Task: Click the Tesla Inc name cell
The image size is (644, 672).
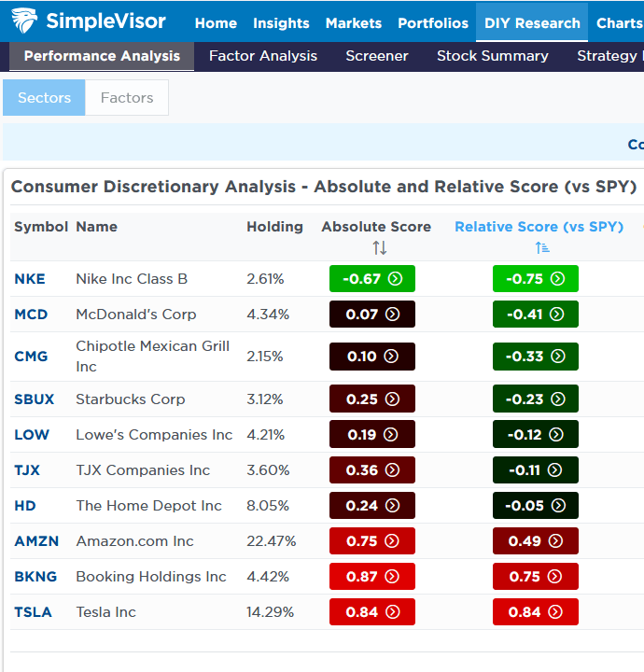Action: click(x=105, y=612)
